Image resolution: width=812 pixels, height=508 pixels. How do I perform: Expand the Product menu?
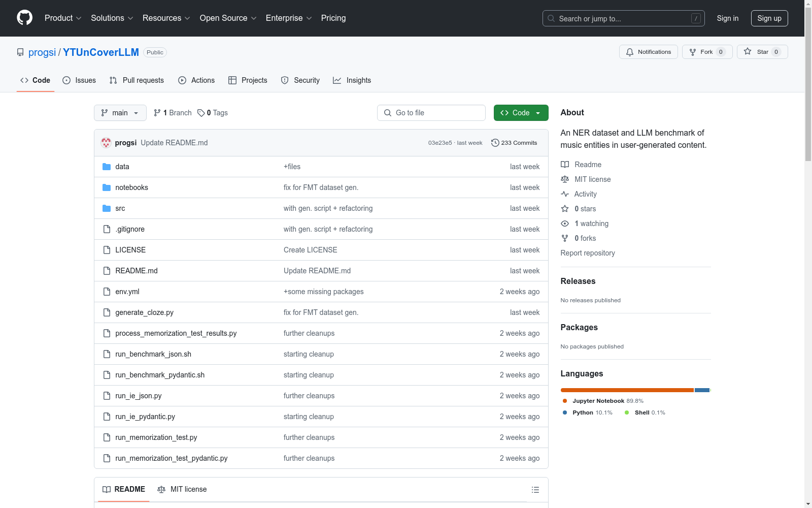click(63, 18)
